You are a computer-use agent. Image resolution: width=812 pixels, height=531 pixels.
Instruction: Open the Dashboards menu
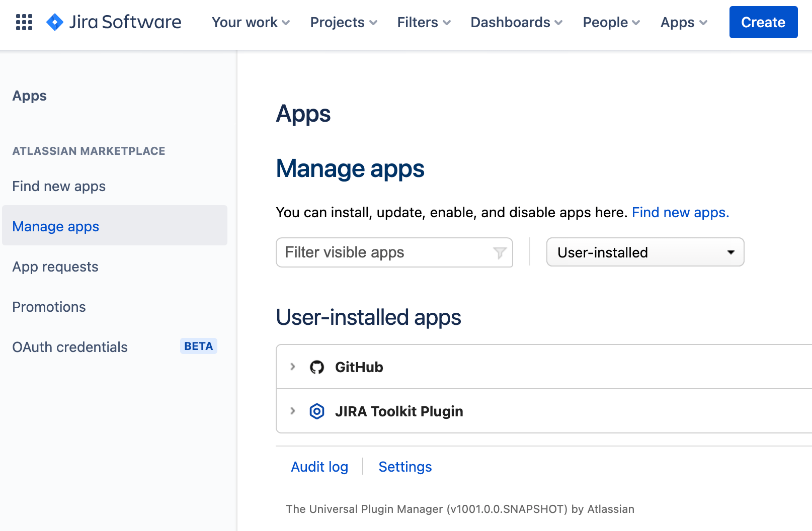coord(516,22)
